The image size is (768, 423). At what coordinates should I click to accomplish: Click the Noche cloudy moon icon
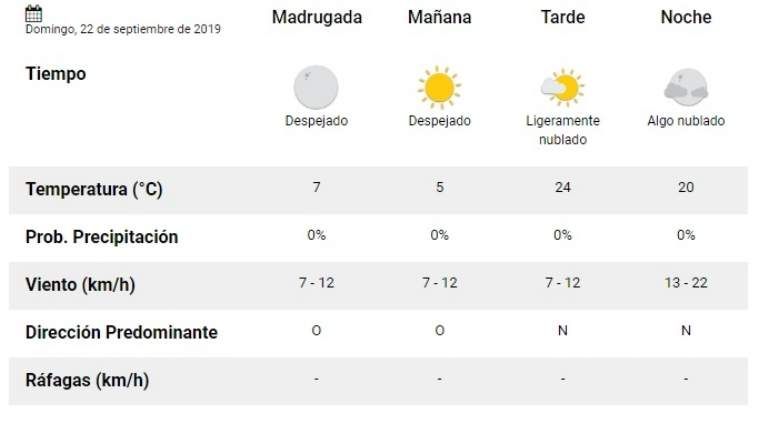[x=685, y=88]
